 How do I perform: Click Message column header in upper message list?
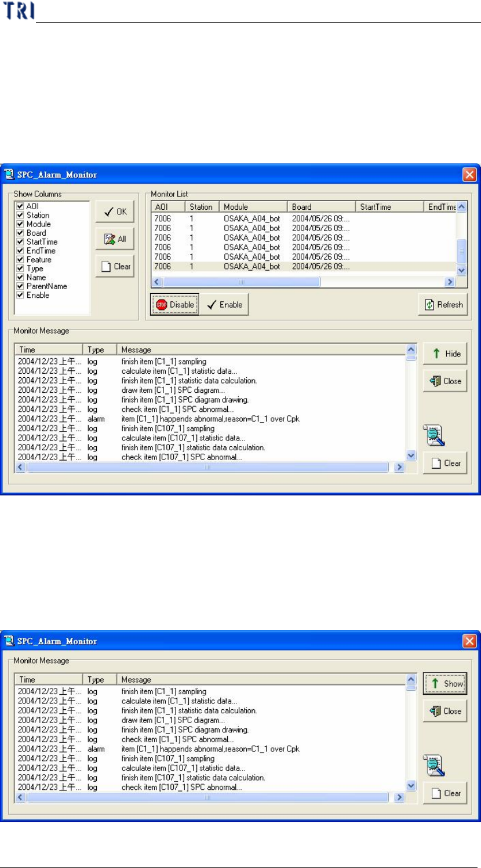[x=261, y=350]
